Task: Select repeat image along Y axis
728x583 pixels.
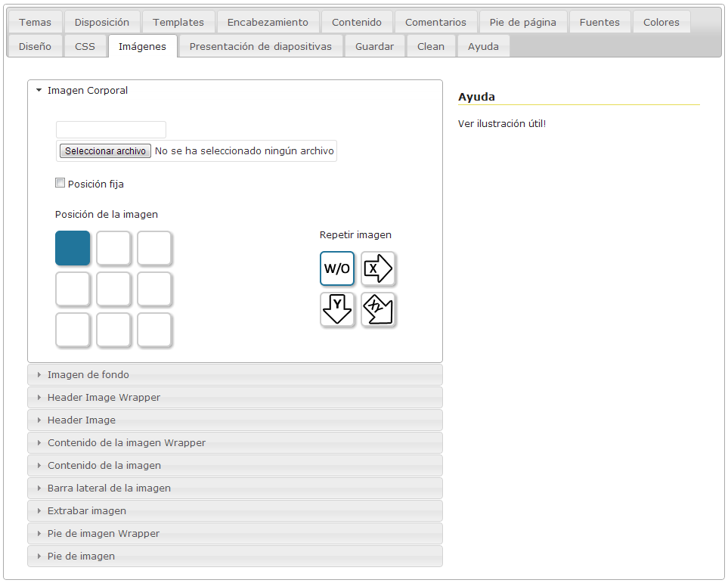Action: [337, 309]
